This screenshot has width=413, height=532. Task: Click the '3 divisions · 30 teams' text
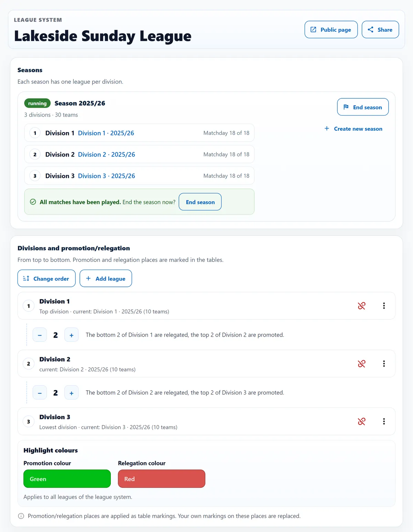pos(51,115)
